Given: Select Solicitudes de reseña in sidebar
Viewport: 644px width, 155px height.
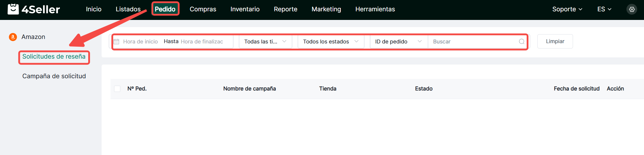Looking at the screenshot, I should (54, 57).
